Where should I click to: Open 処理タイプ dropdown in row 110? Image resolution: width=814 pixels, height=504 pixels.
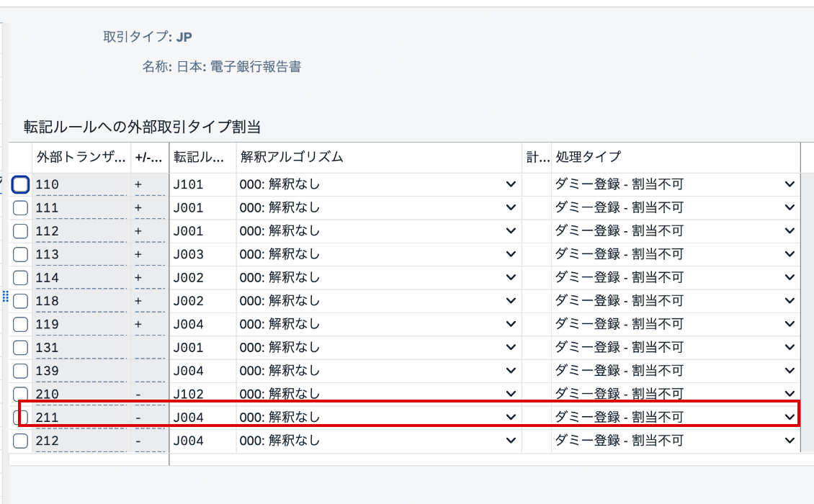[790, 184]
